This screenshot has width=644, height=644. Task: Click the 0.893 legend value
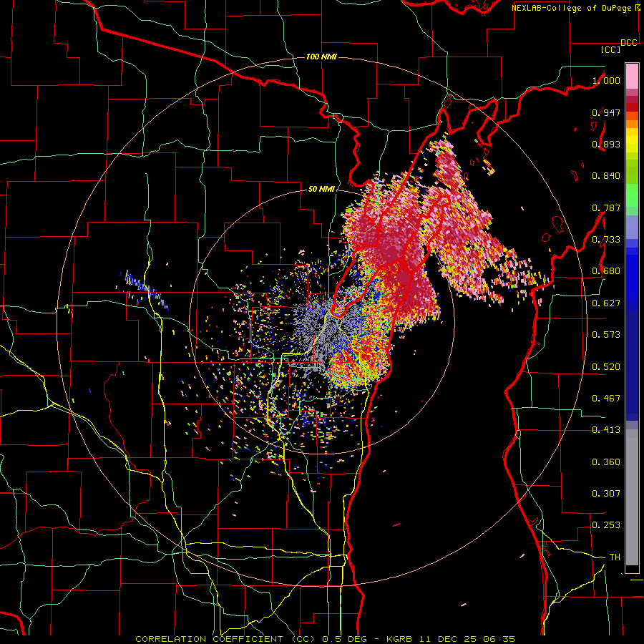pyautogui.click(x=606, y=144)
